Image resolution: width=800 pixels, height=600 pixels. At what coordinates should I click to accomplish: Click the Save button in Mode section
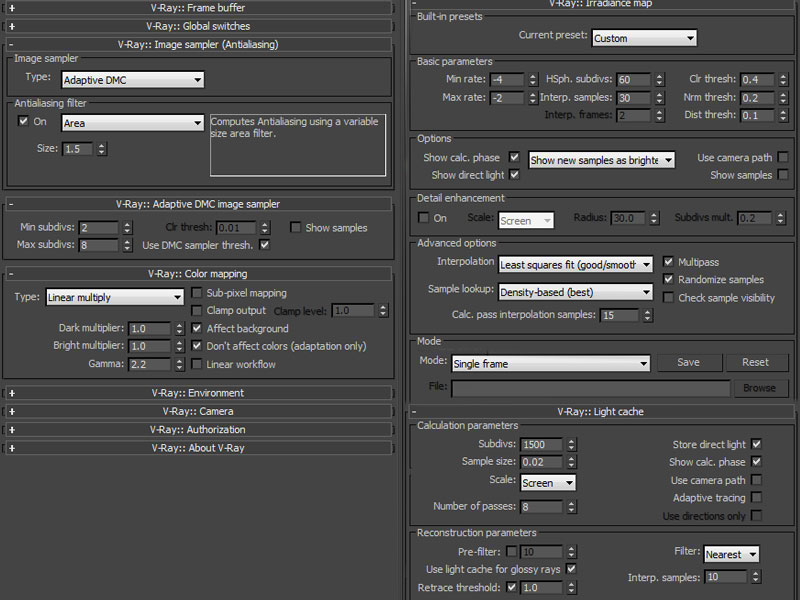[689, 362]
